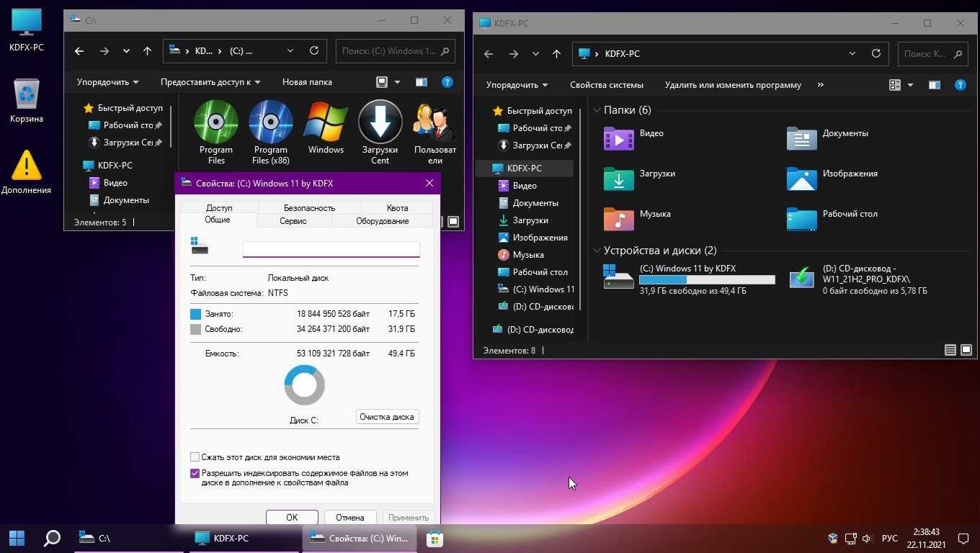This screenshot has height=553, width=980.
Task: Click Новая папка in C:\ window toolbar
Action: [x=307, y=82]
